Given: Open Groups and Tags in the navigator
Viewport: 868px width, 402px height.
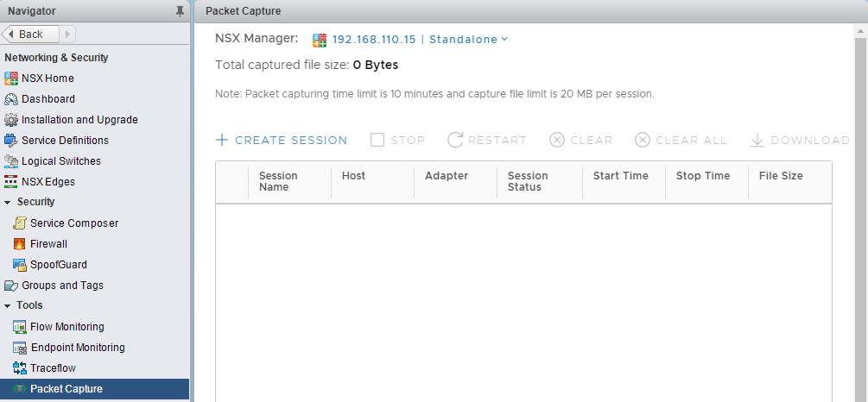Looking at the screenshot, I should click(x=62, y=286).
